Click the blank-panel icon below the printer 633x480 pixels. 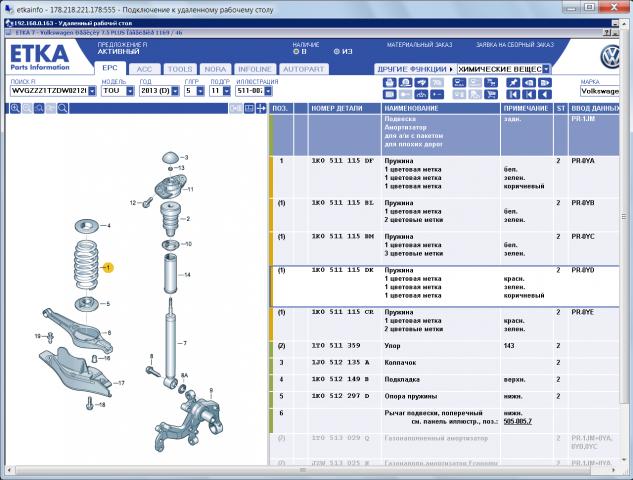pyautogui.click(x=390, y=94)
